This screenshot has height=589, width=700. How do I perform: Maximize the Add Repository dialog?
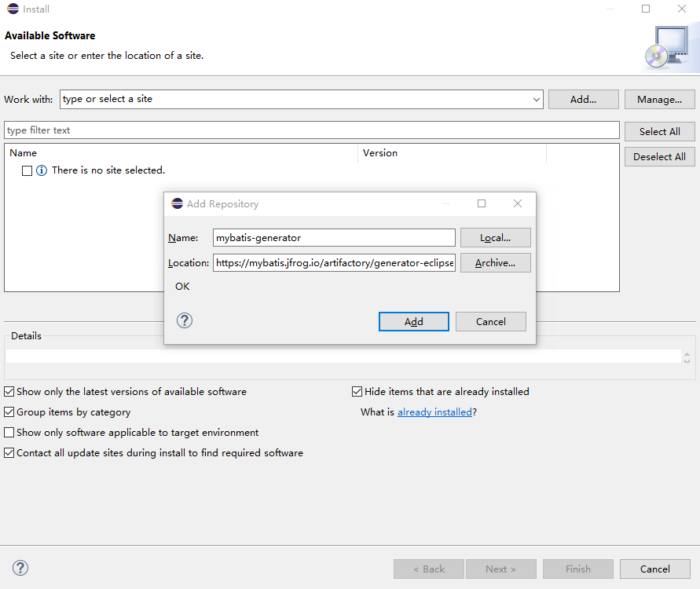pos(482,203)
